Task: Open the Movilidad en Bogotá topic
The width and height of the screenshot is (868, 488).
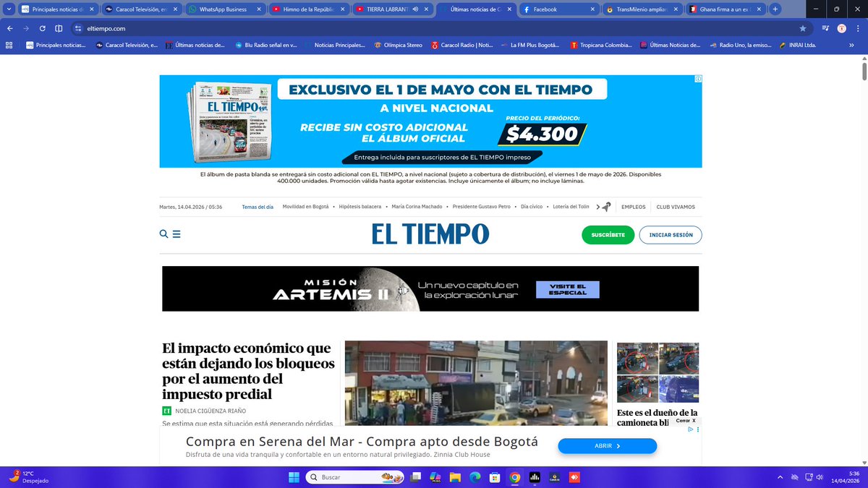Action: tap(305, 207)
